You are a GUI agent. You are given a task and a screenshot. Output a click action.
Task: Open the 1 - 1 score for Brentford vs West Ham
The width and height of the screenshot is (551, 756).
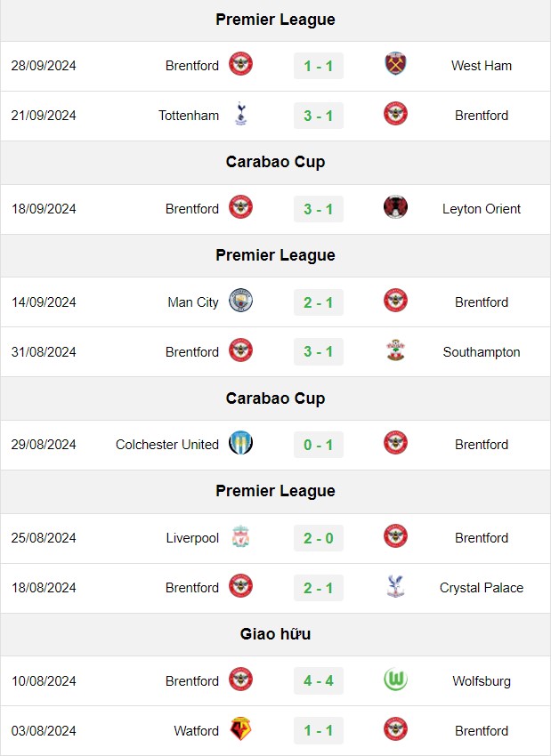[x=319, y=66]
